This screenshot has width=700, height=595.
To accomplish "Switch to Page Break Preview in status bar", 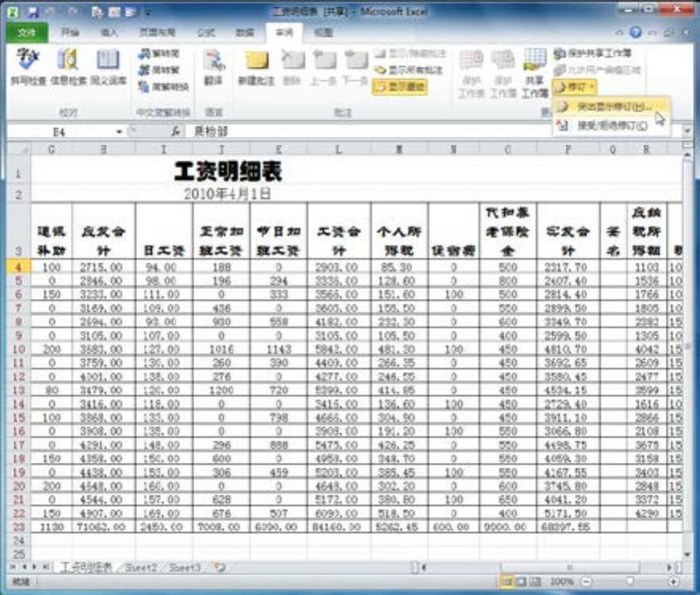I will click(x=535, y=581).
